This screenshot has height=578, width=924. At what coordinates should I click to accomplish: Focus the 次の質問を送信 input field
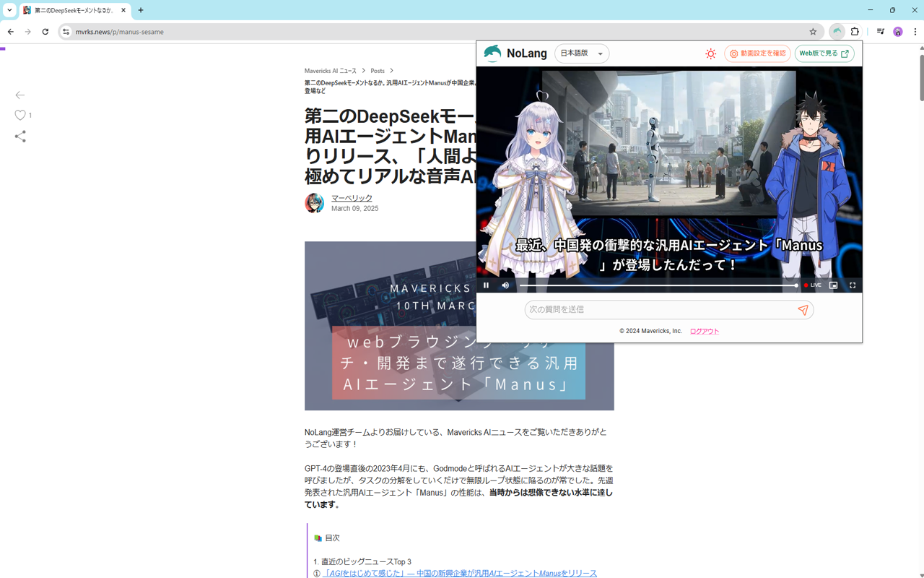coord(659,309)
